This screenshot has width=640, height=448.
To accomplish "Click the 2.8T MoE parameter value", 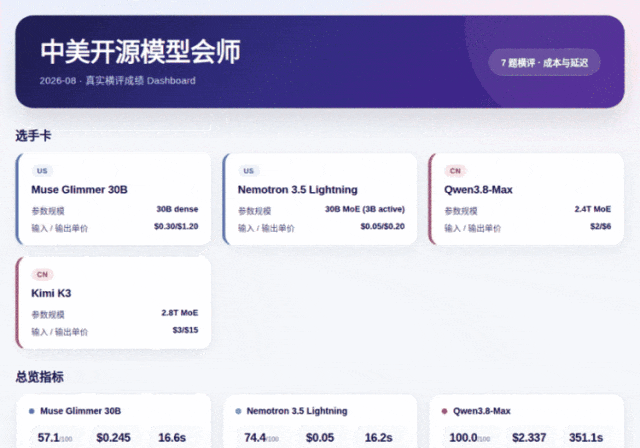I will tap(180, 313).
